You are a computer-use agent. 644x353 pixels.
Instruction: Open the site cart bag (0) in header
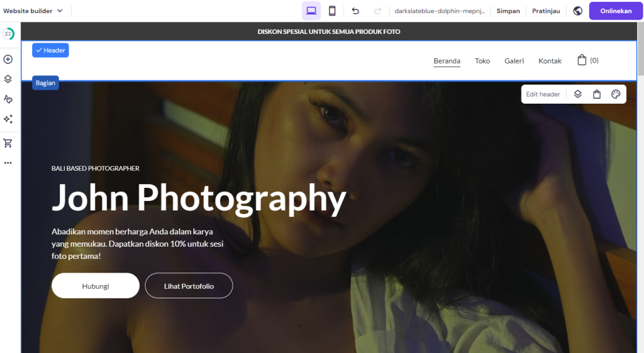pos(587,60)
